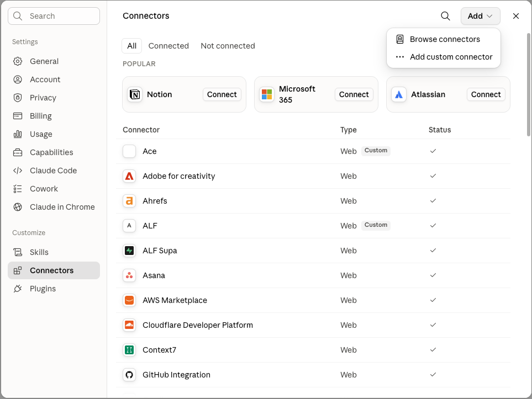This screenshot has width=532, height=399.
Task: Switch to the All filter tab
Action: click(131, 46)
